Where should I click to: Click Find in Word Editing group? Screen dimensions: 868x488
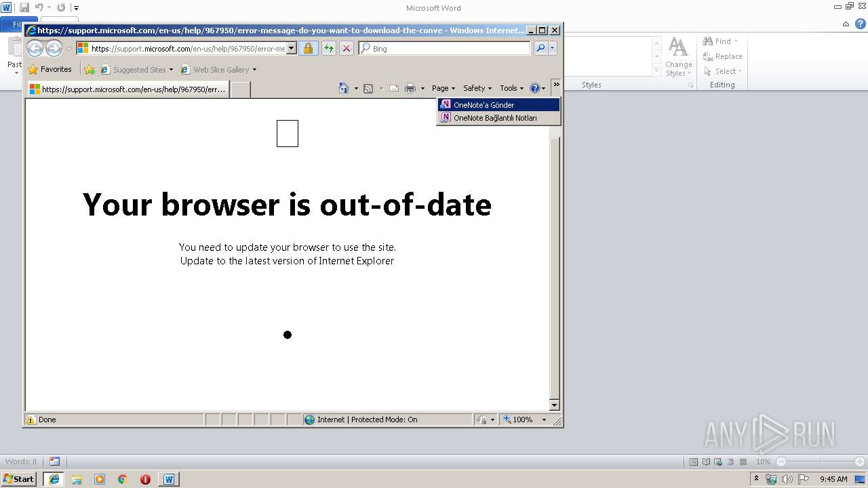(720, 41)
